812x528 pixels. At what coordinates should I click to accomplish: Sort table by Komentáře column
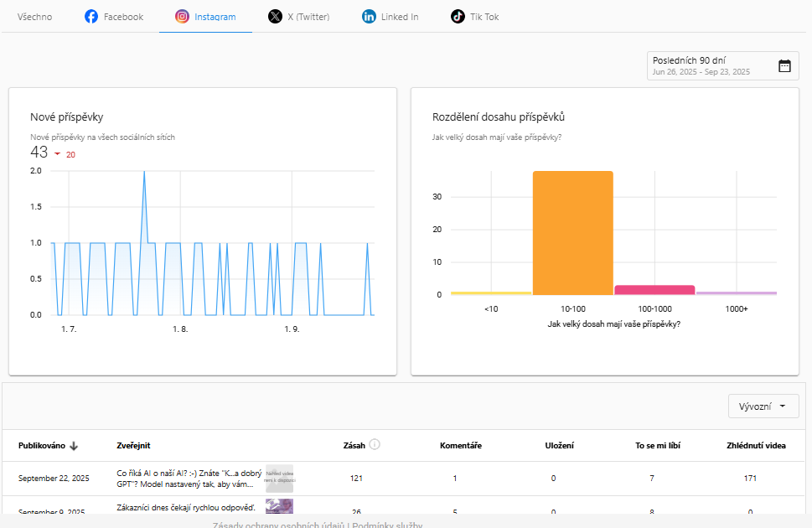coord(460,446)
